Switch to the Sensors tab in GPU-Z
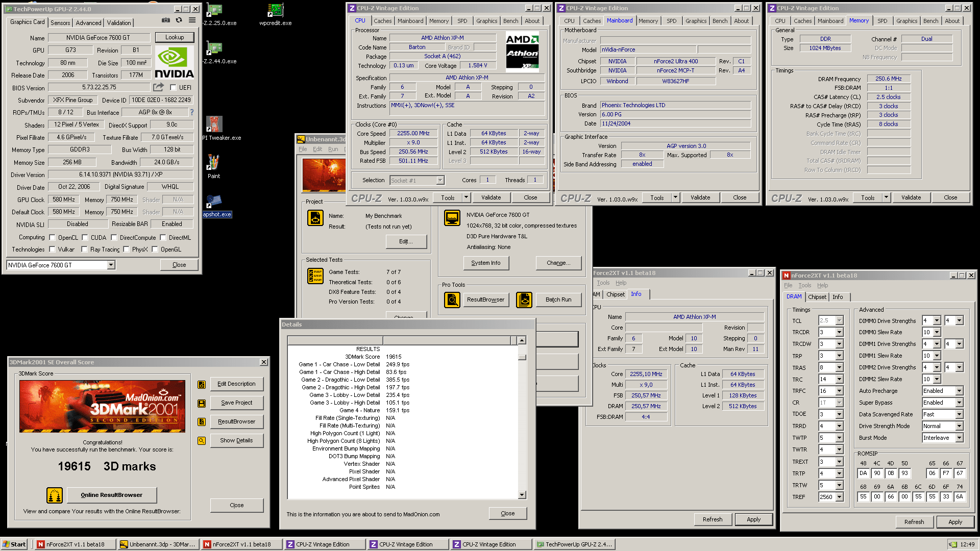Screen dimensions: 980x551 60,23
